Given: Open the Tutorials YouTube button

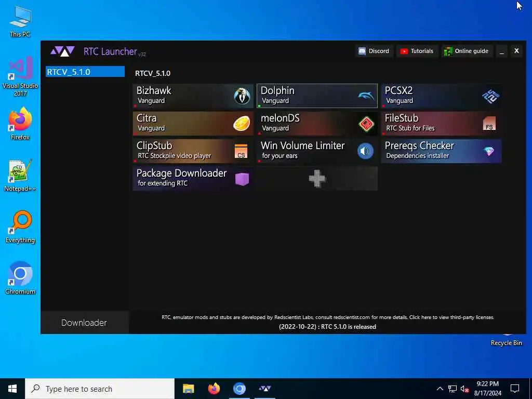Looking at the screenshot, I should pyautogui.click(x=417, y=51).
